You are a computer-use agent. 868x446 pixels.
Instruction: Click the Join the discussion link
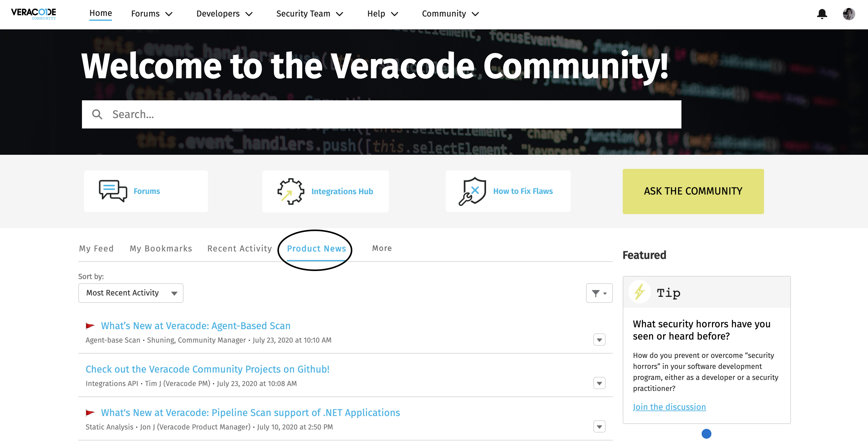point(669,407)
